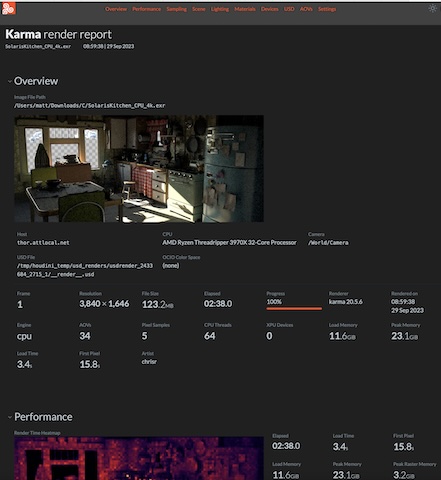Open the Scene nav link
Screen dimensions: 441x480
click(199, 9)
